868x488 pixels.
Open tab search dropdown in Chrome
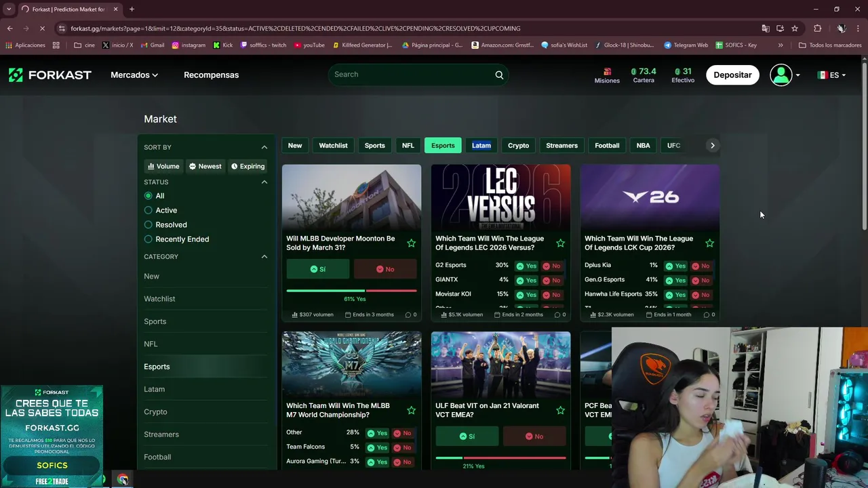9,9
